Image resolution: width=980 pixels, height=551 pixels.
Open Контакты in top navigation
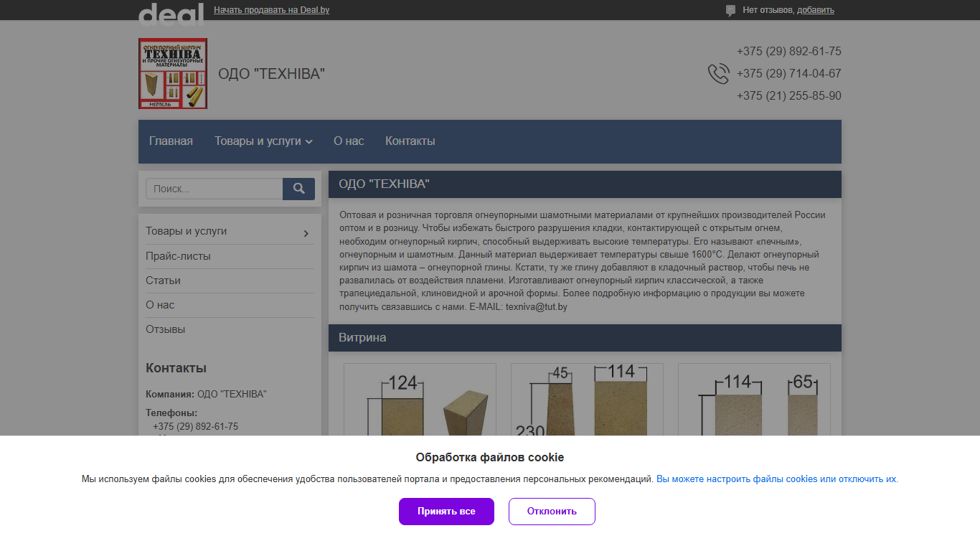(x=410, y=141)
